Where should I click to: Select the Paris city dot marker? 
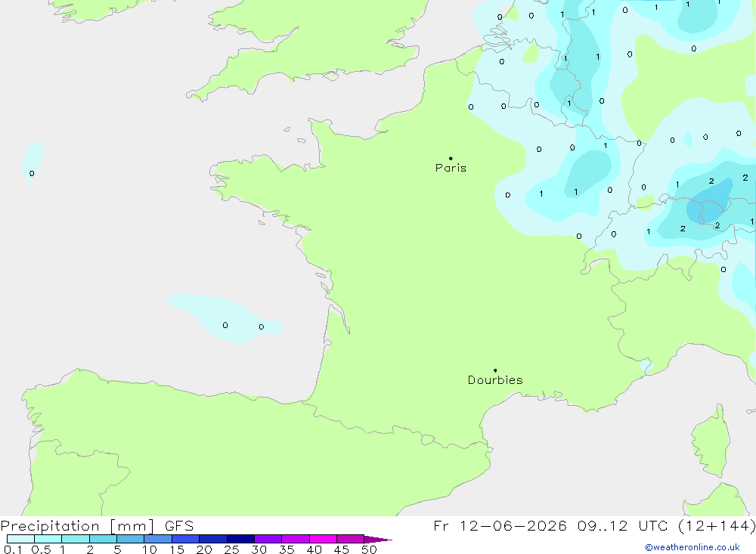(x=451, y=158)
